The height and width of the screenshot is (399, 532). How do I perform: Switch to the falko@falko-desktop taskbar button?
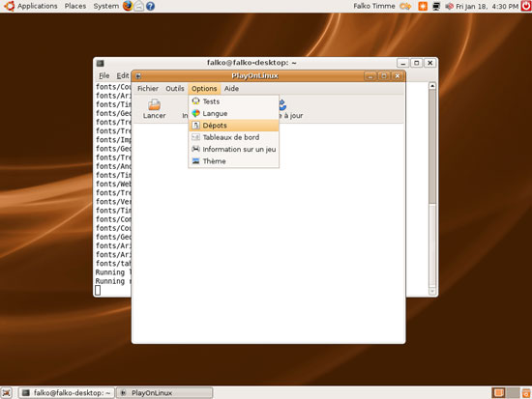pyautogui.click(x=67, y=393)
